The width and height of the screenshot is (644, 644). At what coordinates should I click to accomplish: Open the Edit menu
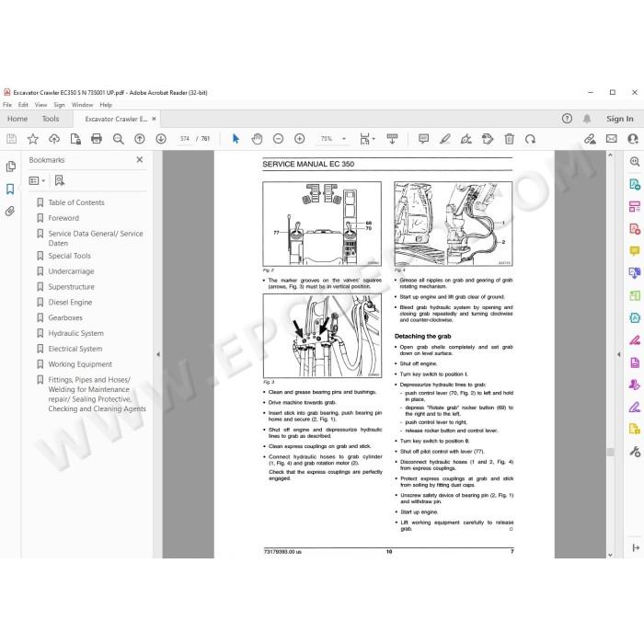pos(23,105)
